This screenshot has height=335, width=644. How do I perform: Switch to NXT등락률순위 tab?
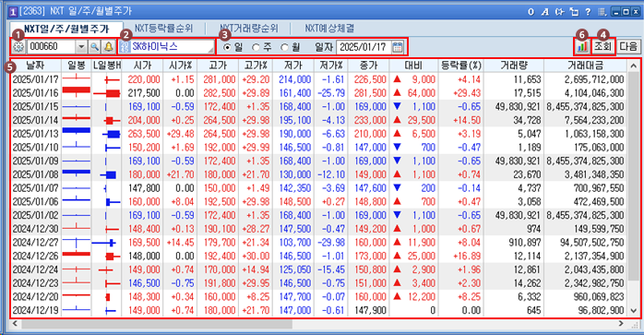pos(164,29)
